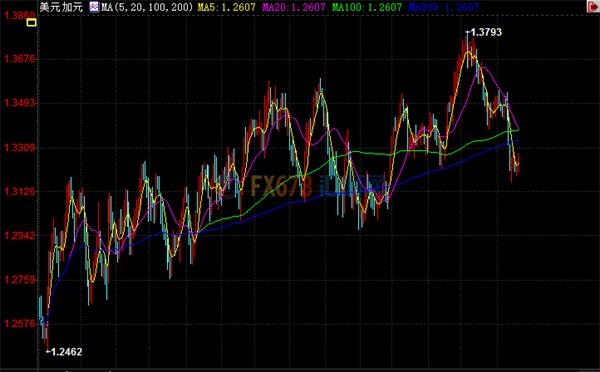Toggle the yellow MA5: 1.2607 legend
This screenshot has height=372, width=600.
[227, 7]
